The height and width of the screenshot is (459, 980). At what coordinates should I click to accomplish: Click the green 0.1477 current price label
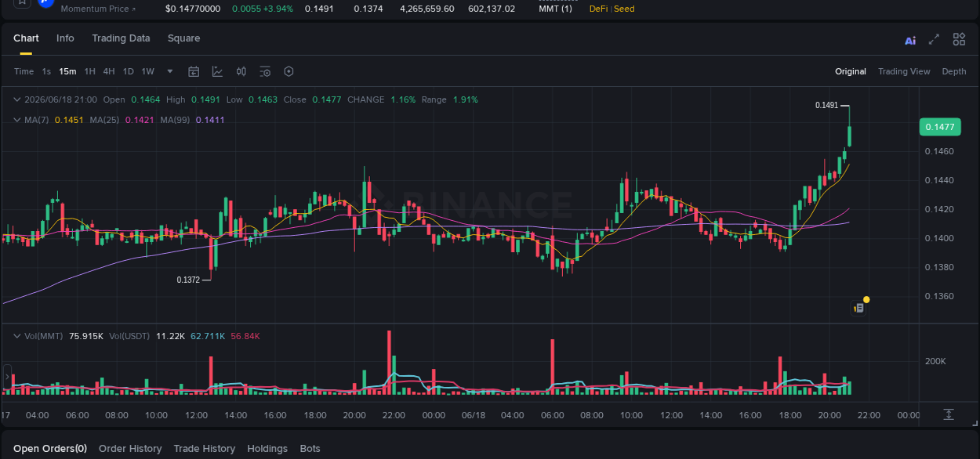[939, 127]
